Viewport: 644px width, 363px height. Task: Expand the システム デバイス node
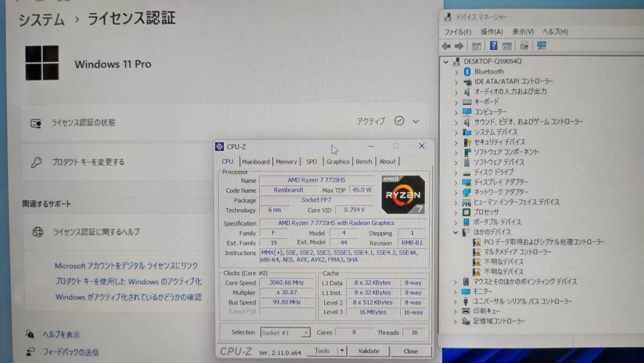pyautogui.click(x=456, y=132)
